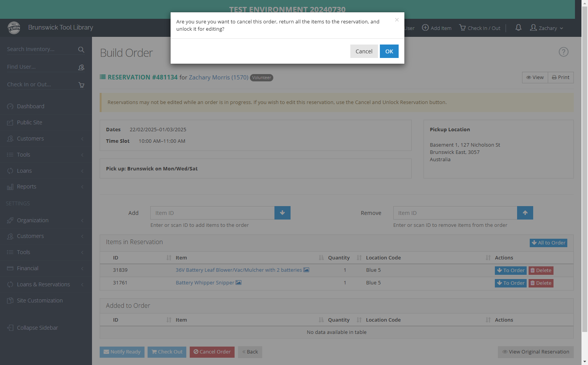Viewport: 588px width, 365px height.
Task: Expand Loans & Reservations settings menu
Action: [46, 284]
